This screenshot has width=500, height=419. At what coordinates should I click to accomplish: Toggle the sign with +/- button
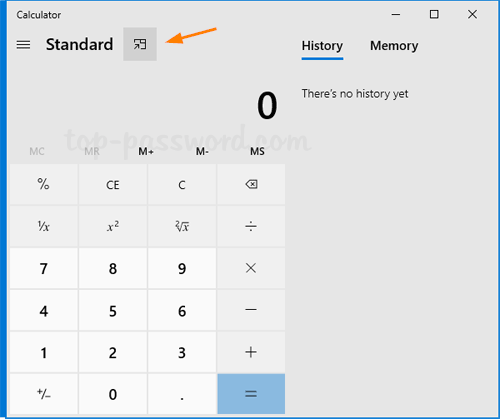[x=44, y=394]
